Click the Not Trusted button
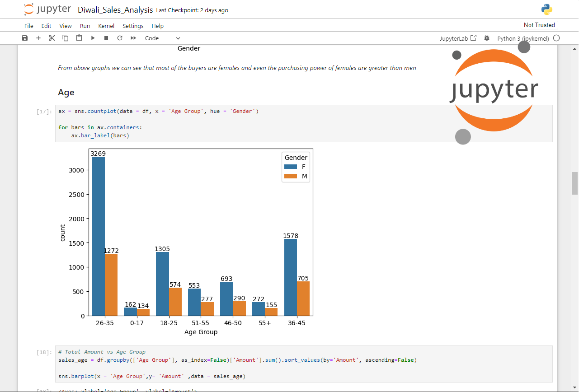Viewport: 579px width, 392px height. (539, 25)
